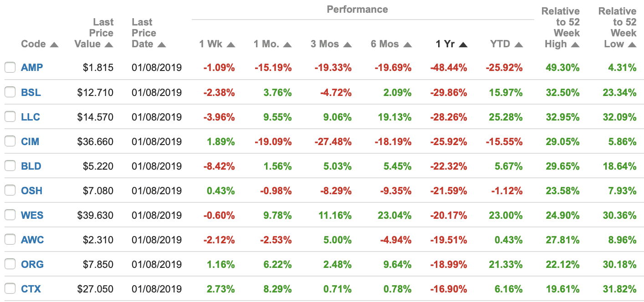The image size is (644, 302).
Task: Sort by Relative to 52 Week High arrow
Action: pos(575,45)
